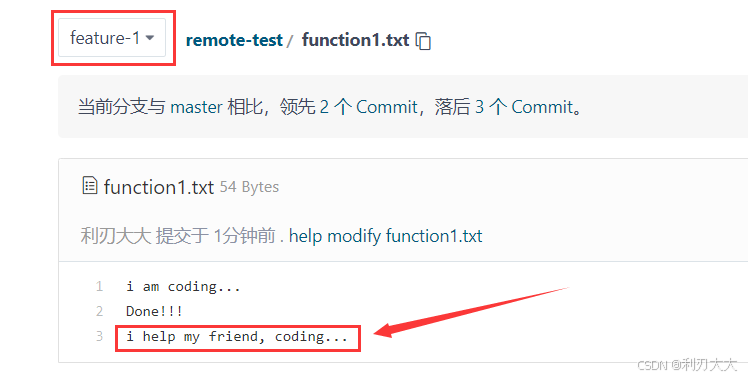This screenshot has height=378, width=748.
Task: View the 3 个 Commit behind link
Action: [x=524, y=107]
